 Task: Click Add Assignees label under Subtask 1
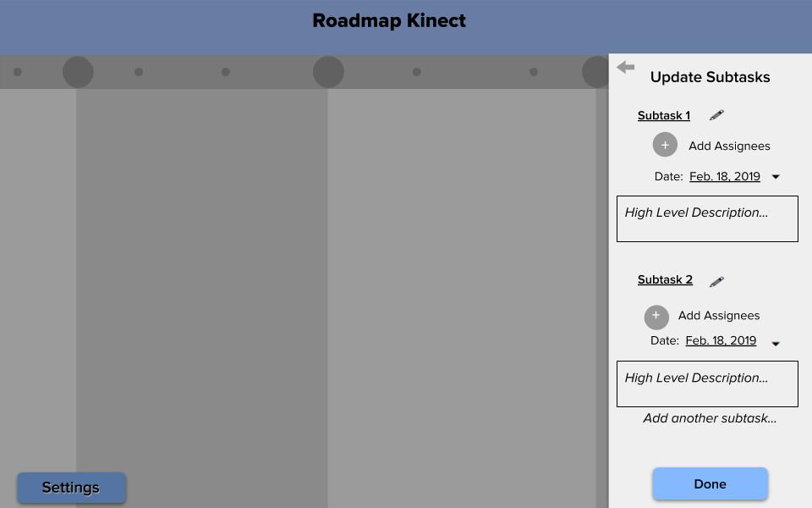click(729, 146)
